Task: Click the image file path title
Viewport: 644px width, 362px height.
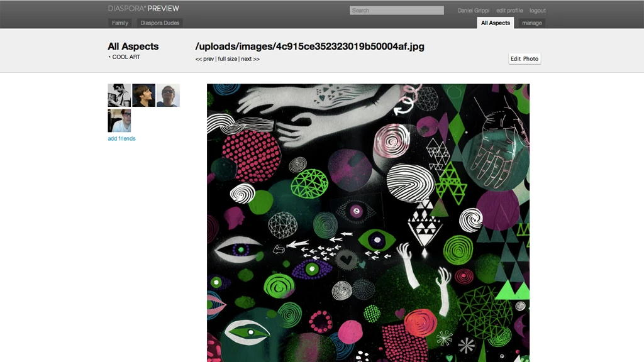Action: [309, 47]
